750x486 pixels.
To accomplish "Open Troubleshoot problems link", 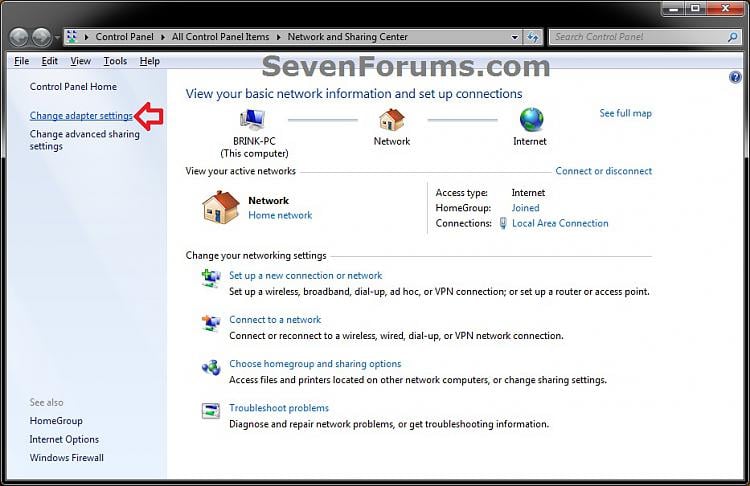I will [x=279, y=408].
